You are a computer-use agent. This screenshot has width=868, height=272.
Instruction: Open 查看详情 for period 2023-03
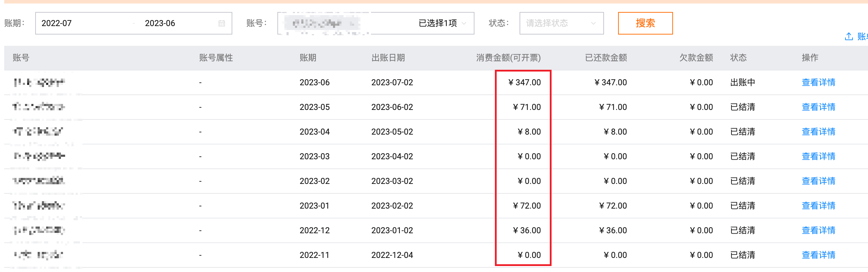pyautogui.click(x=818, y=156)
